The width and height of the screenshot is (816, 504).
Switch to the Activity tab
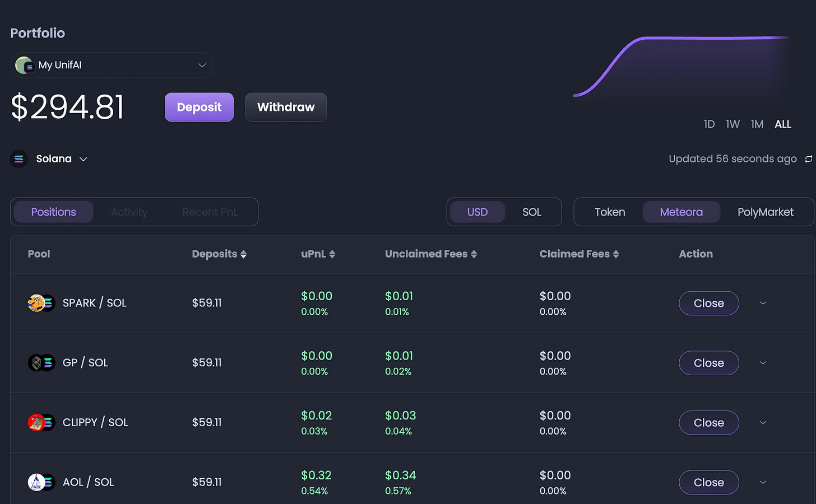click(x=129, y=212)
